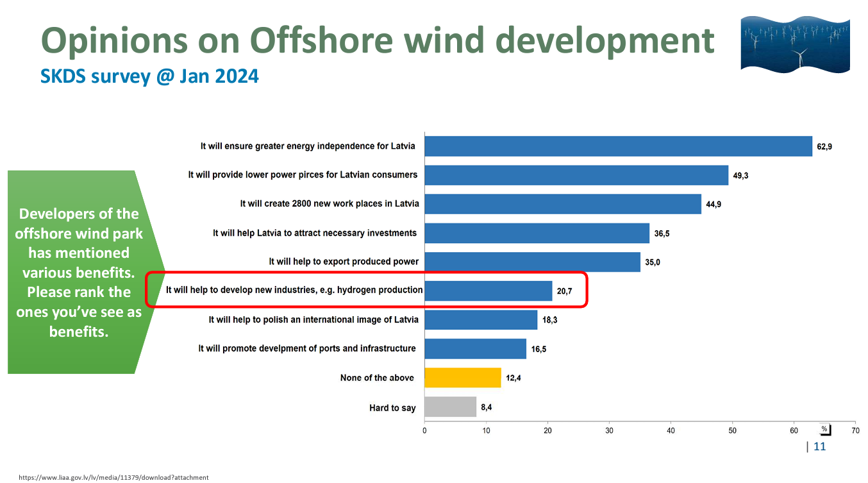Click the export produced power bar
Viewport: 868px width, 483px height.
532,262
